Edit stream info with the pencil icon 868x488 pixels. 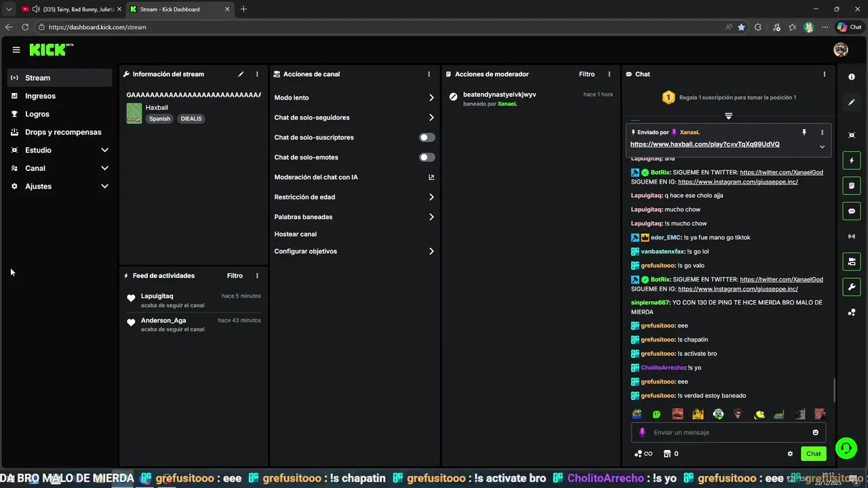coord(241,74)
